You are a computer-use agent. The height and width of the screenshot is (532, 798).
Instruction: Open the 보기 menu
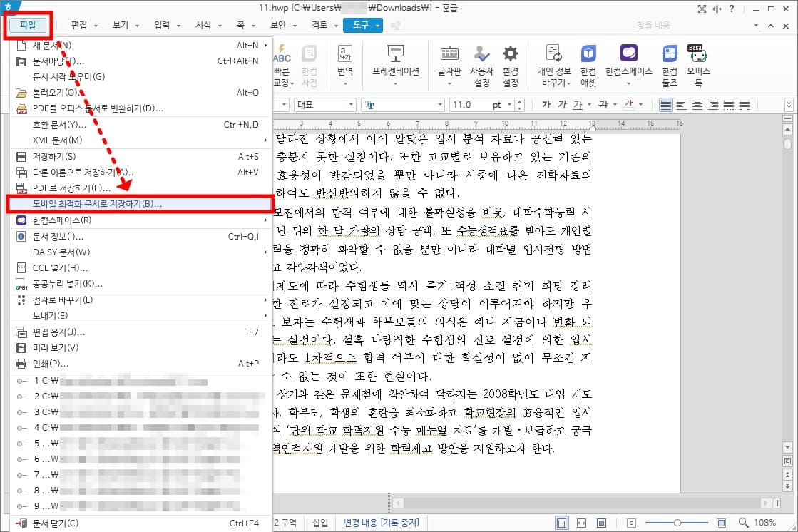click(x=118, y=24)
